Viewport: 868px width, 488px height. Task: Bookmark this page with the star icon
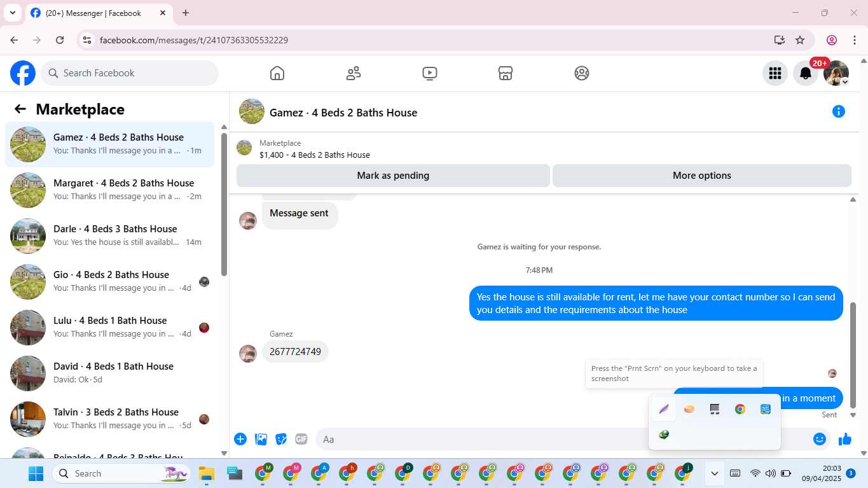tap(800, 40)
